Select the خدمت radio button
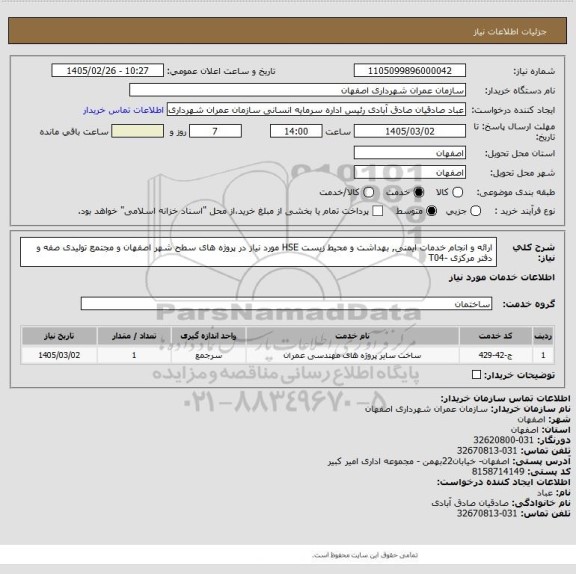 click(x=418, y=192)
